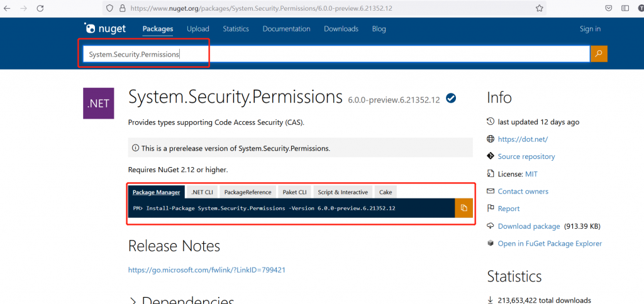Image resolution: width=644 pixels, height=304 pixels.
Task: Click the shield tracking protection icon
Action: point(109,8)
